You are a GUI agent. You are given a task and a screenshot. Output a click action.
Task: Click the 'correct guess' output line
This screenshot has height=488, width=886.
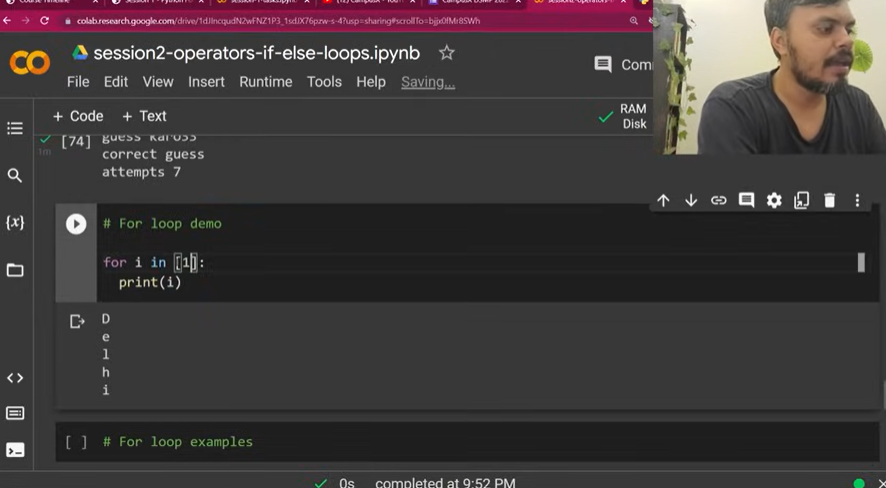click(153, 154)
